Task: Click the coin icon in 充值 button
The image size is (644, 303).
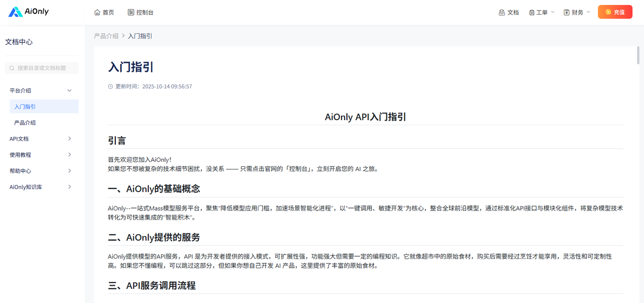Action: [x=608, y=12]
